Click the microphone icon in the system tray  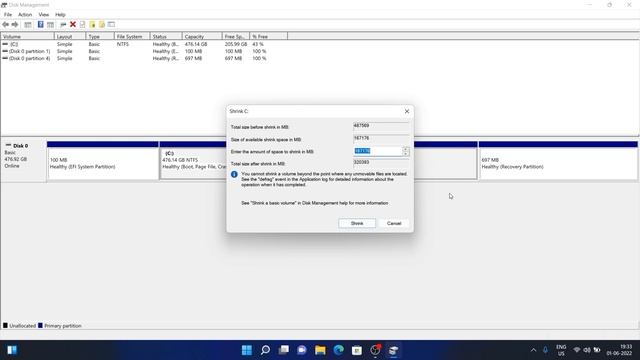click(545, 350)
